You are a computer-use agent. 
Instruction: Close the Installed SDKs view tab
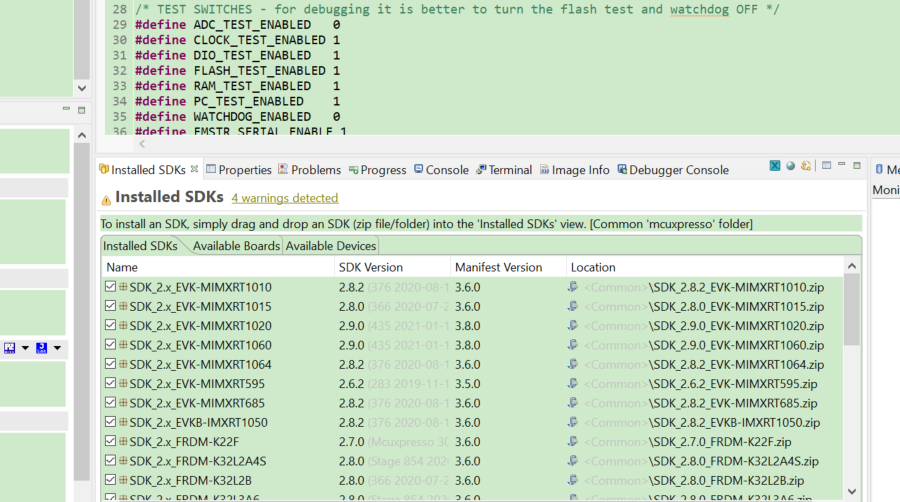(x=195, y=169)
